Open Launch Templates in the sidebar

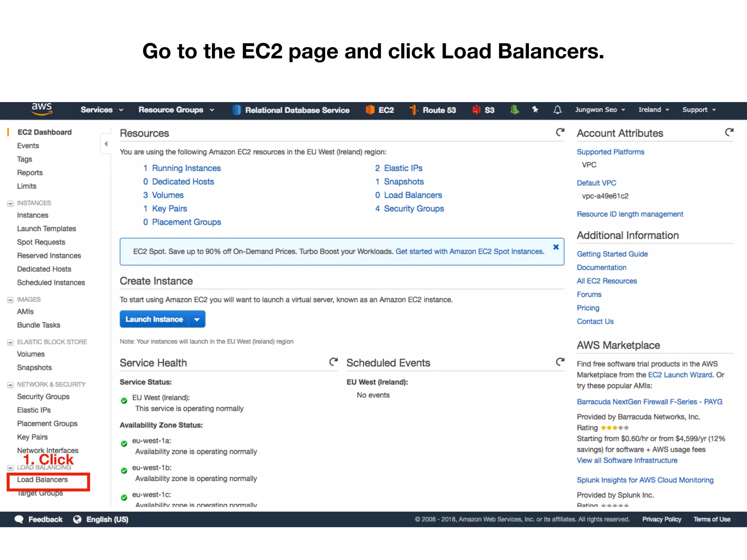pos(46,229)
